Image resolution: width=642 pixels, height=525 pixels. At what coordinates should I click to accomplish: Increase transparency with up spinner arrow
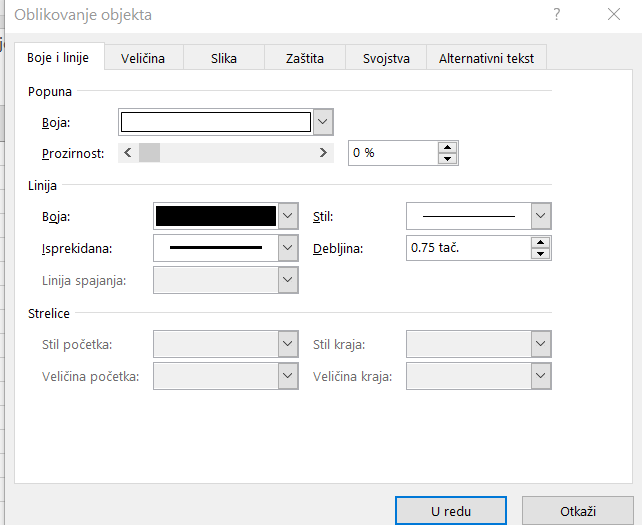pyautogui.click(x=448, y=147)
